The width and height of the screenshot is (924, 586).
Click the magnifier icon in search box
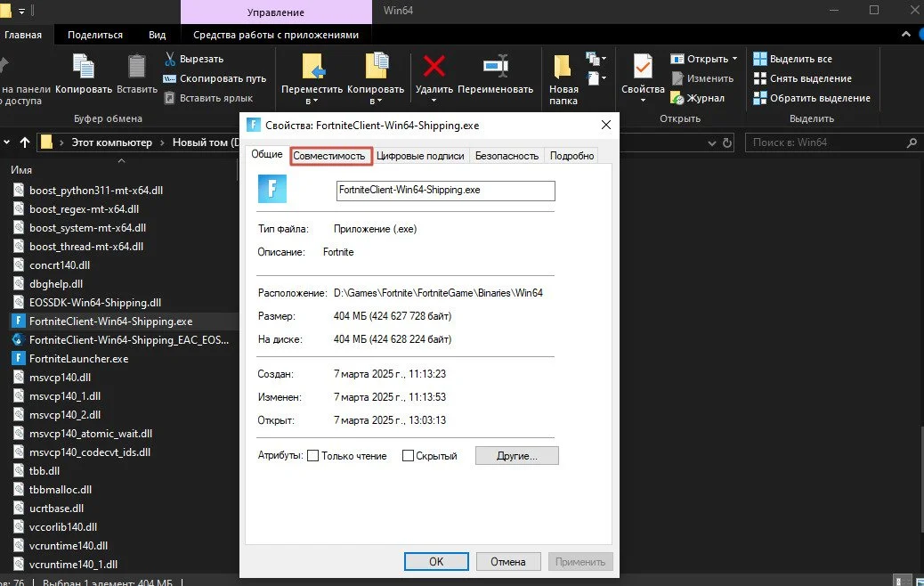[912, 142]
